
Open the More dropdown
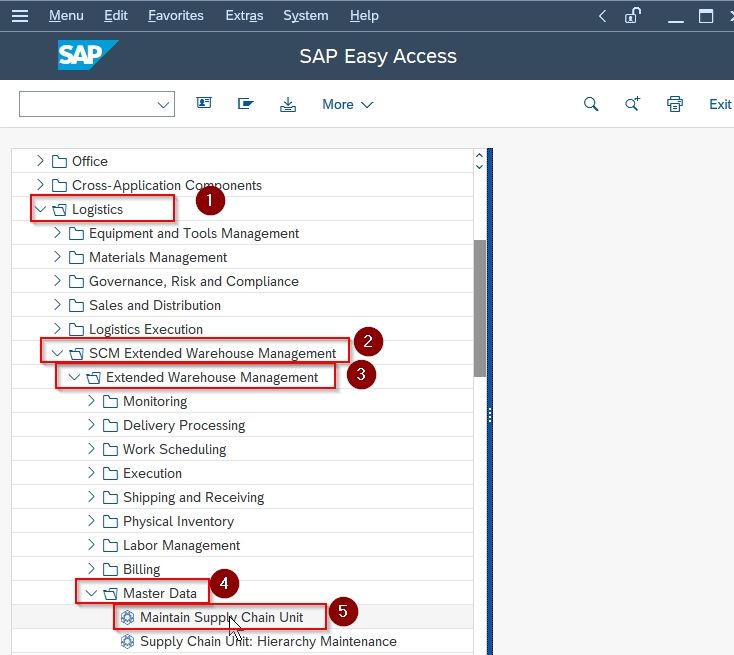tap(347, 104)
